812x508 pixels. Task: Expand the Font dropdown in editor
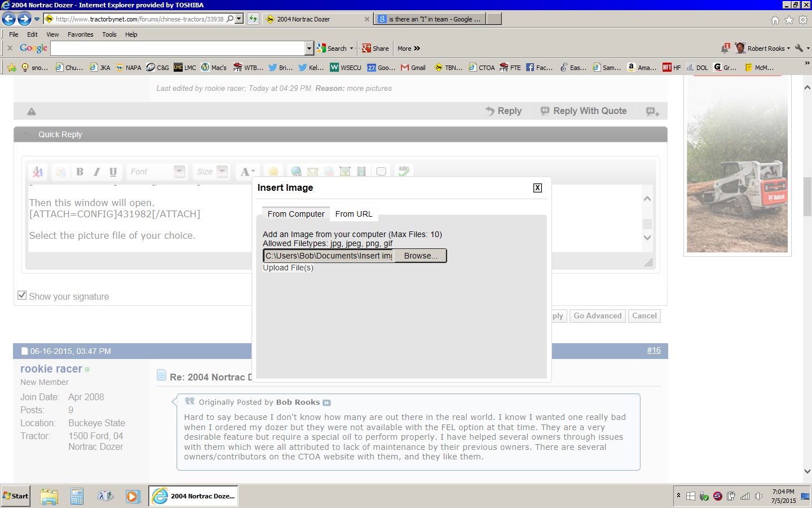[x=179, y=171]
